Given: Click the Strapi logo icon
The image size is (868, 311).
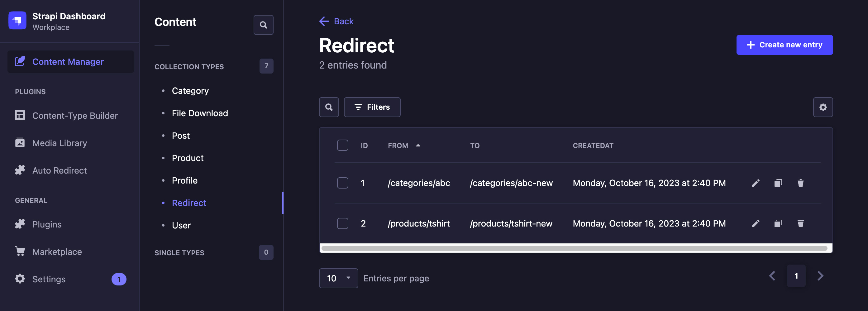Looking at the screenshot, I should click(17, 21).
